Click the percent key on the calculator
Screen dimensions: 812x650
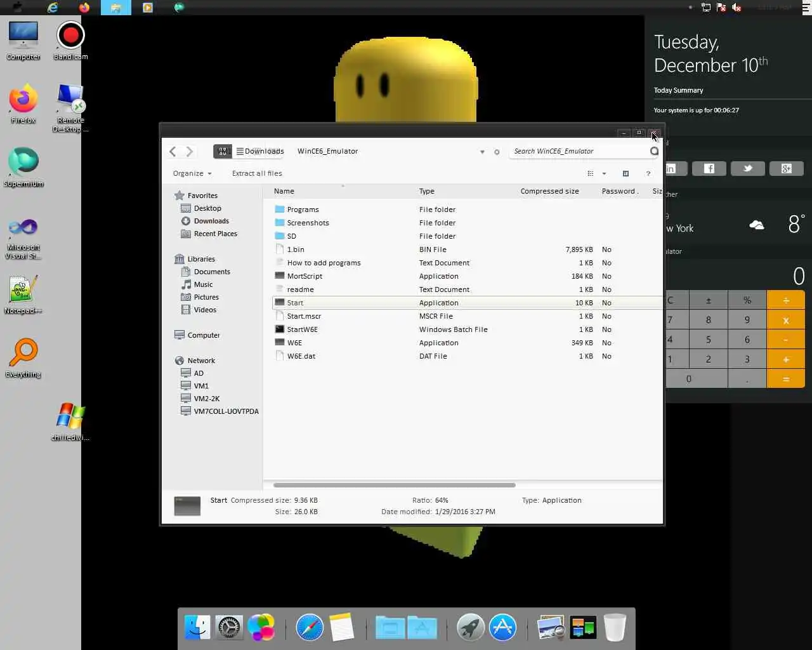[747, 300]
